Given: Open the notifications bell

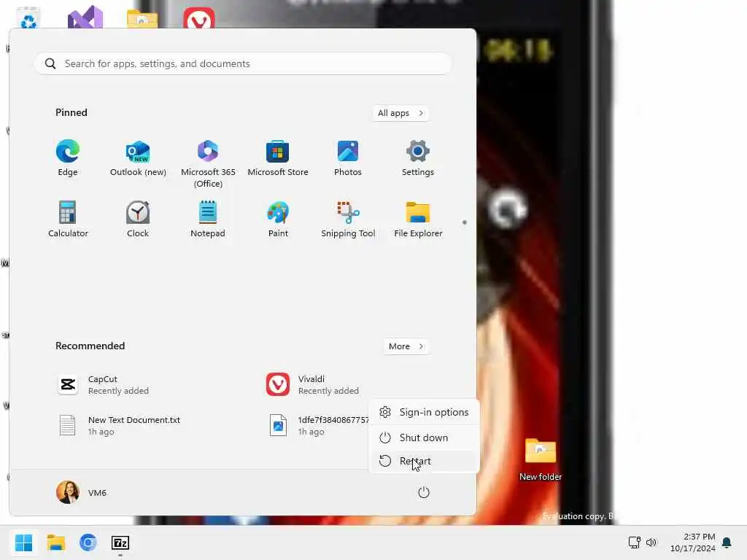Looking at the screenshot, I should (727, 542).
